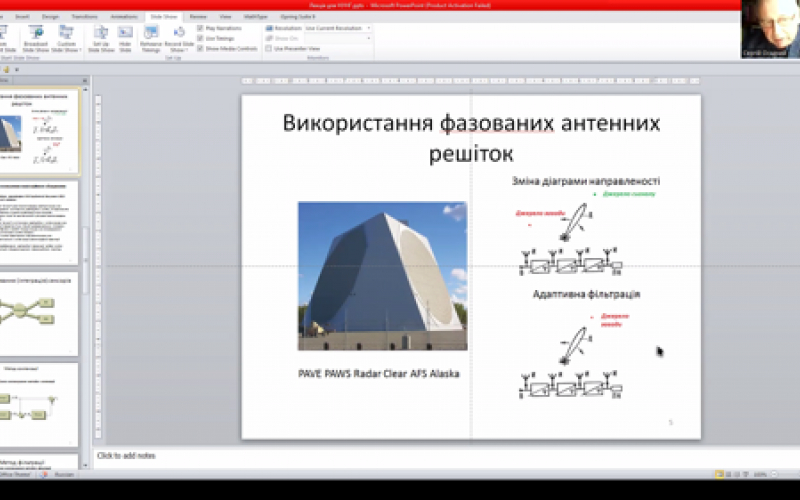Start Slide Show from status bar

point(745,474)
